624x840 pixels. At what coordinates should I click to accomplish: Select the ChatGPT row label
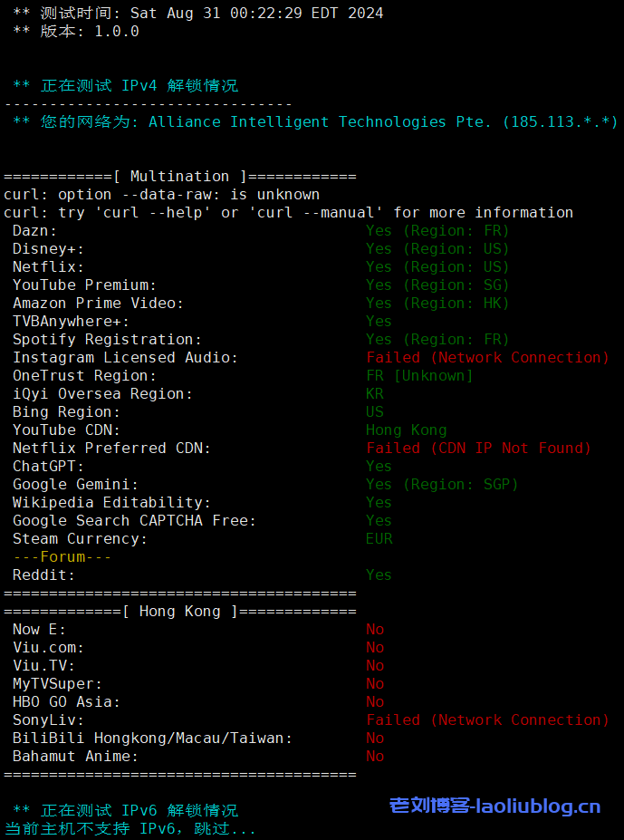click(x=48, y=466)
